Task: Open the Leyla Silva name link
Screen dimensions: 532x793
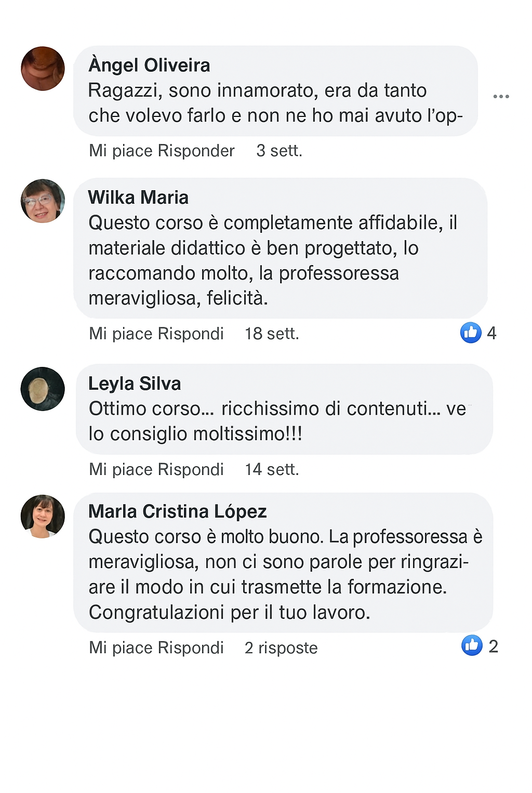Action: tap(135, 384)
